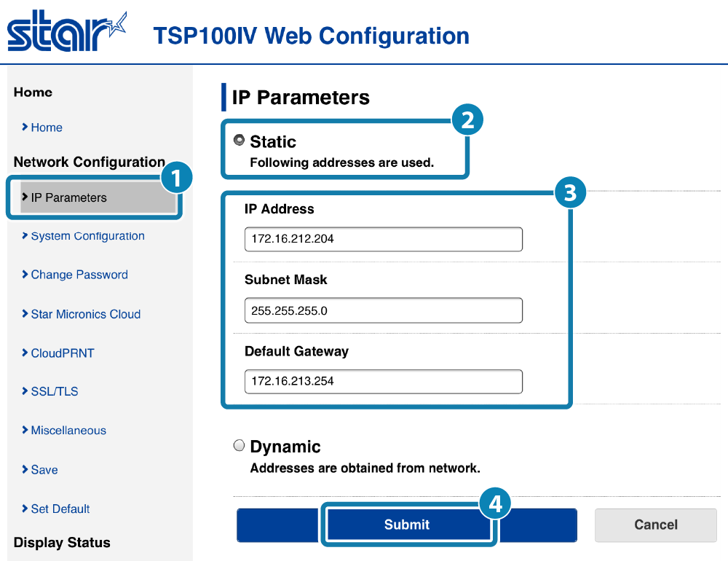Click the Default Gateway label
This screenshot has width=728, height=561.
click(297, 351)
